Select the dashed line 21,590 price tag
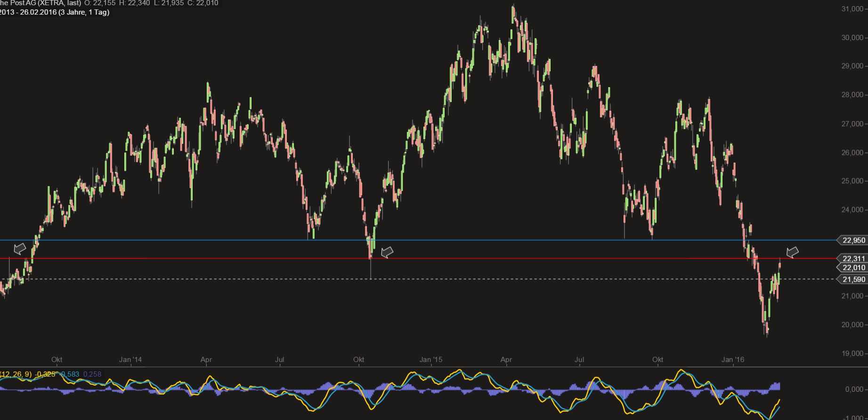 [852, 279]
